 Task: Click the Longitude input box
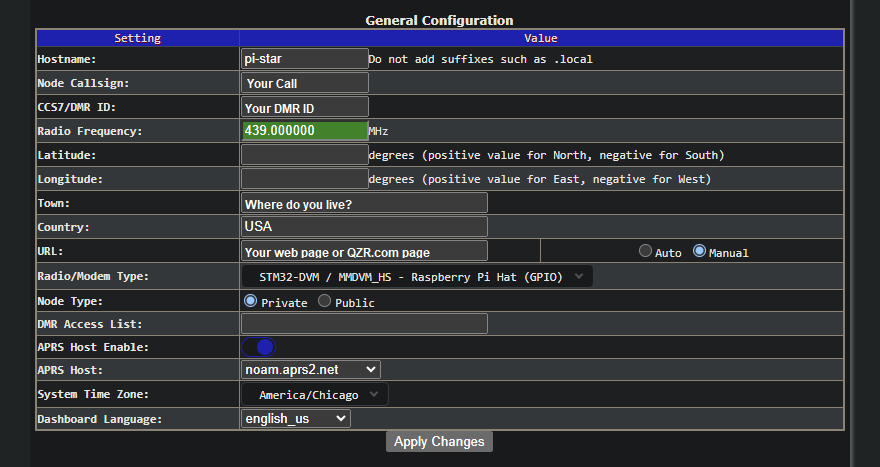pyautogui.click(x=305, y=179)
